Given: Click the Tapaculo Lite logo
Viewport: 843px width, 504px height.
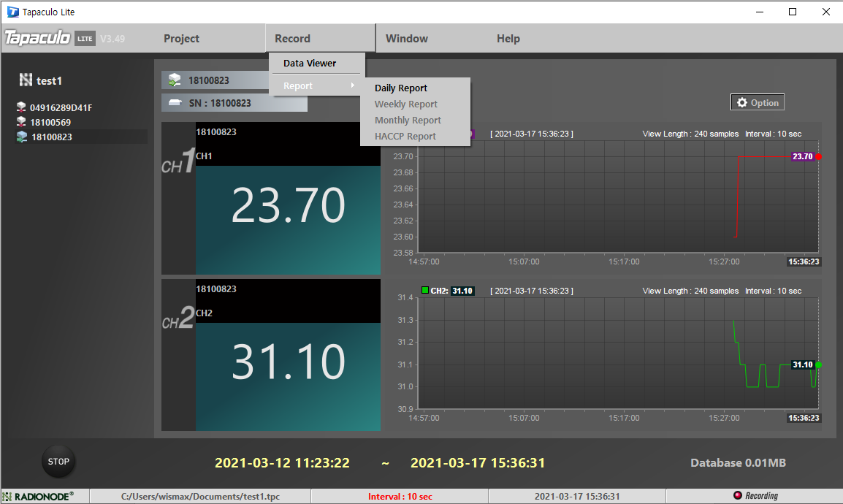Looking at the screenshot, I should pyautogui.click(x=50, y=37).
